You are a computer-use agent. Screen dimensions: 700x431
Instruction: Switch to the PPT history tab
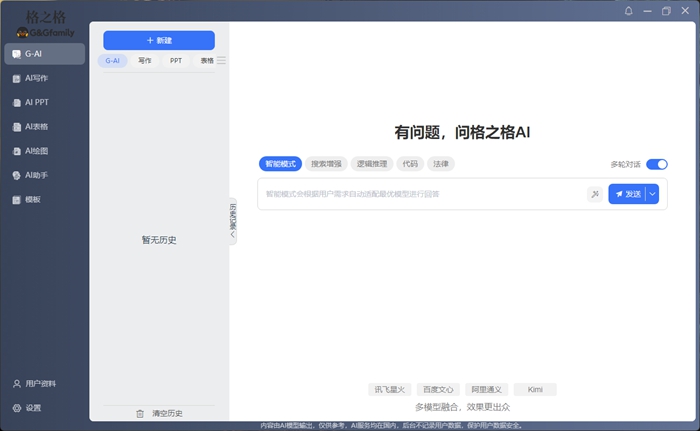176,60
